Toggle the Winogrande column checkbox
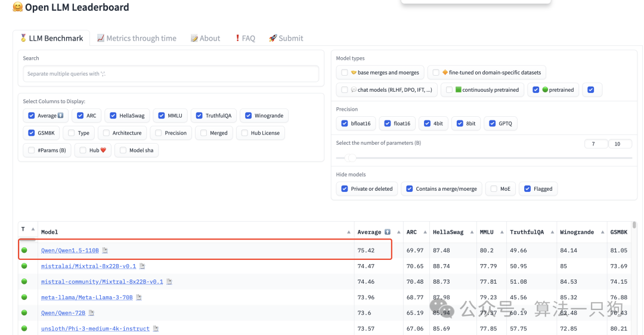The image size is (644, 335). click(x=249, y=116)
